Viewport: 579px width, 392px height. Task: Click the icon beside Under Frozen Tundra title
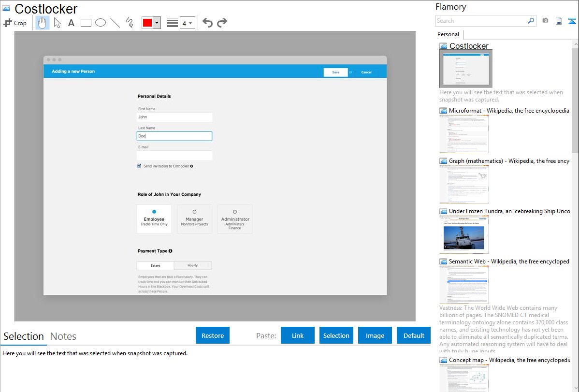click(x=443, y=211)
